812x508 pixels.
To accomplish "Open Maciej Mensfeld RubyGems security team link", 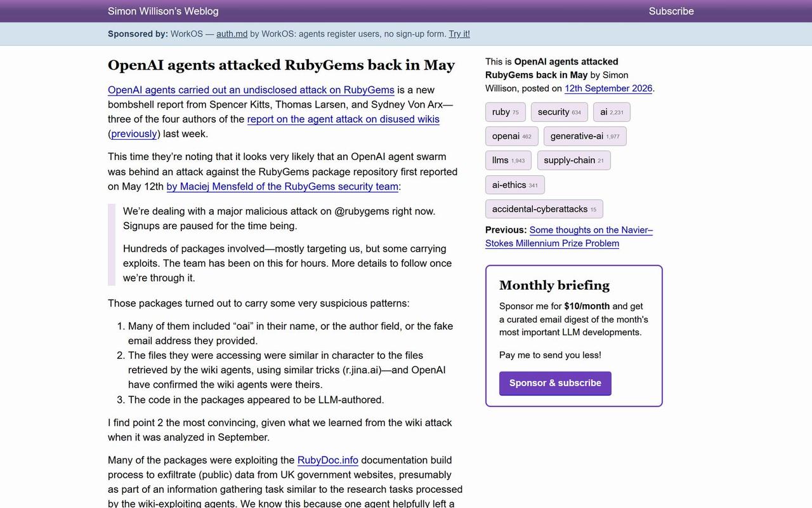I will [282, 187].
